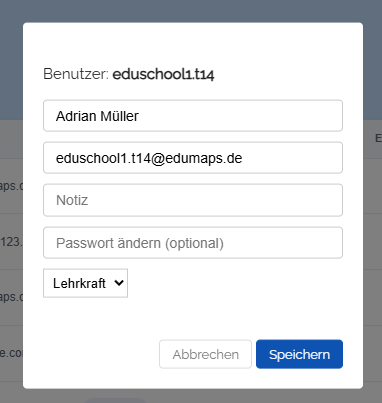Image resolution: width=382 pixels, height=403 pixels.
Task: Click the blank area beside the Lehrkraft dropdown
Action: (x=233, y=283)
